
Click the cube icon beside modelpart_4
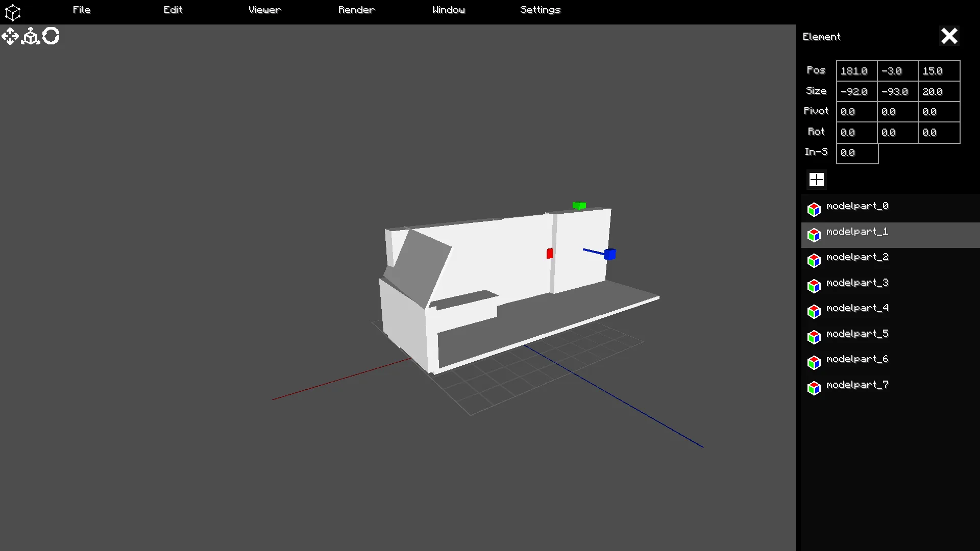pyautogui.click(x=814, y=311)
